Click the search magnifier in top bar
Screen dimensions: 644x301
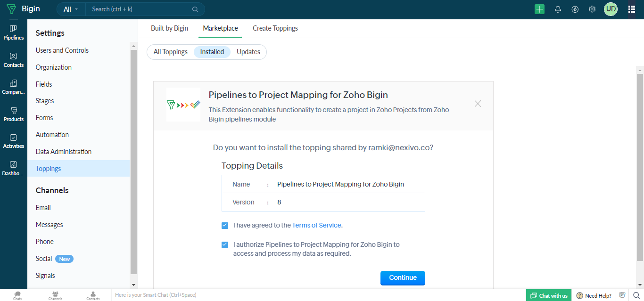(195, 9)
